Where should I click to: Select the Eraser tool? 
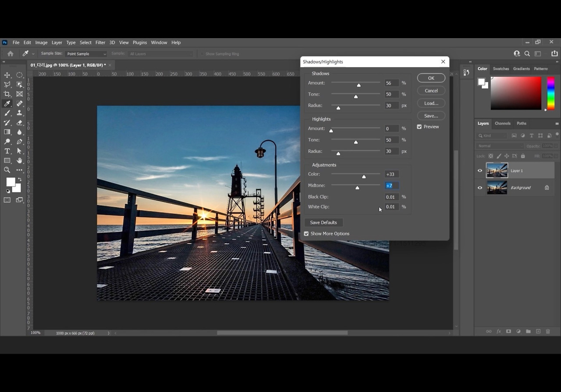click(x=19, y=123)
